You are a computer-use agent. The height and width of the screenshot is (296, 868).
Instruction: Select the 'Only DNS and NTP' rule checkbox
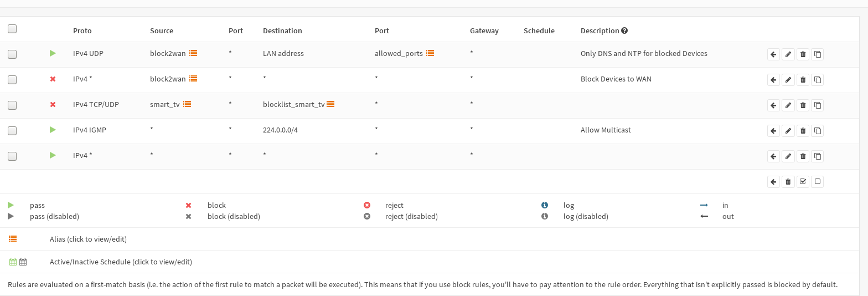12,54
